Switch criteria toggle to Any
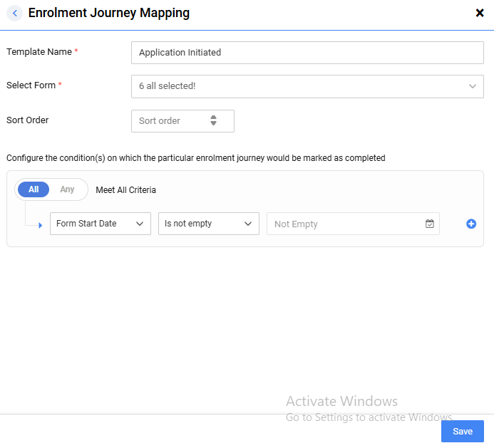Viewport: 494px width, 448px height. [67, 189]
